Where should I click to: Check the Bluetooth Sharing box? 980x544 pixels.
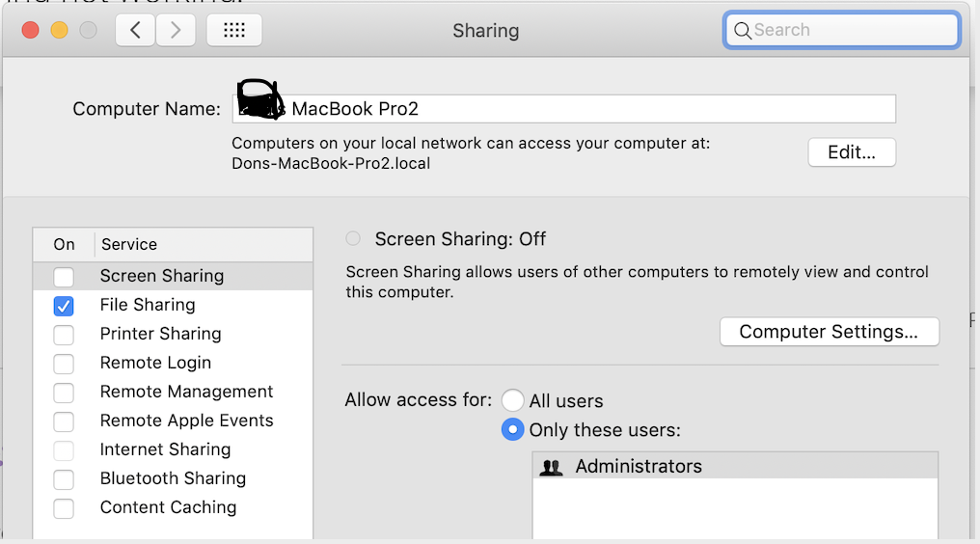pyautogui.click(x=64, y=479)
